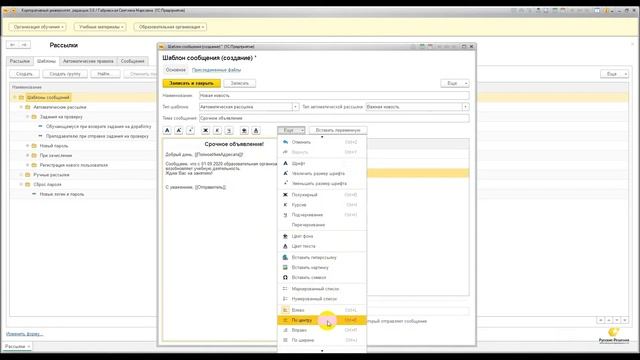
Task: Switch to Сообщения tab
Action: (133, 61)
